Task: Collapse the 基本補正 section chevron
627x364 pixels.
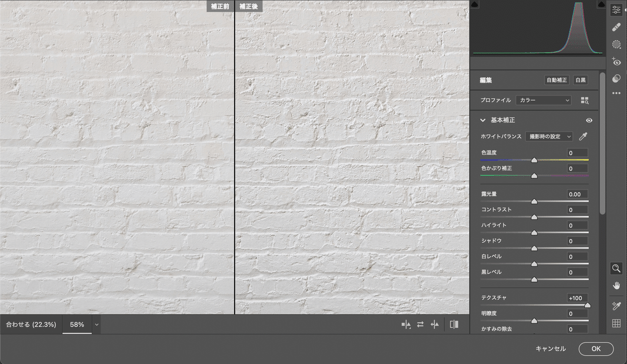Action: coord(483,120)
